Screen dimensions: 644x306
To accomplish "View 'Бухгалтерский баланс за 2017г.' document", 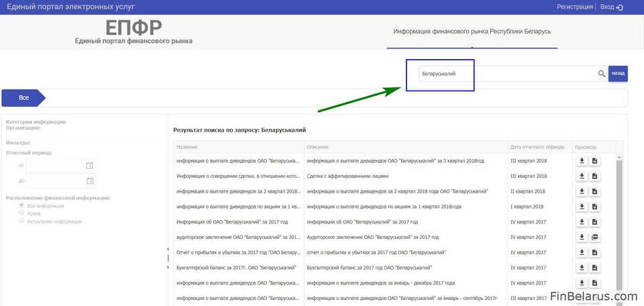I will 594,267.
